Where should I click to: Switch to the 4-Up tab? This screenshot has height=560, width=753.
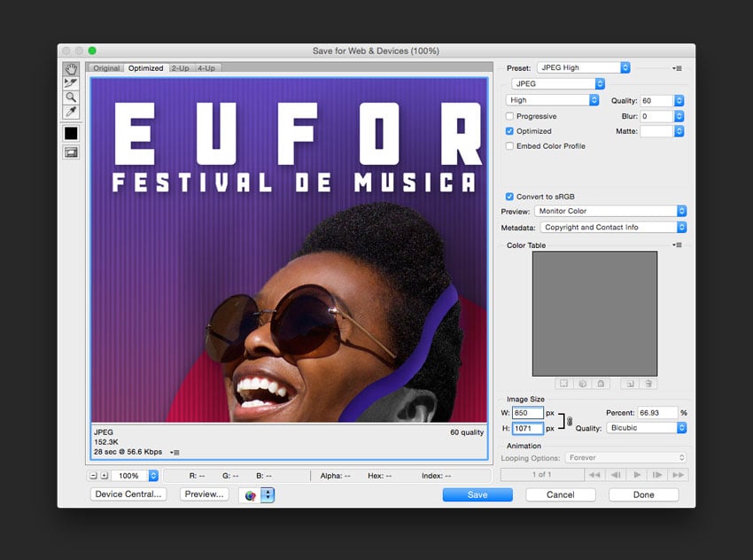[x=206, y=68]
